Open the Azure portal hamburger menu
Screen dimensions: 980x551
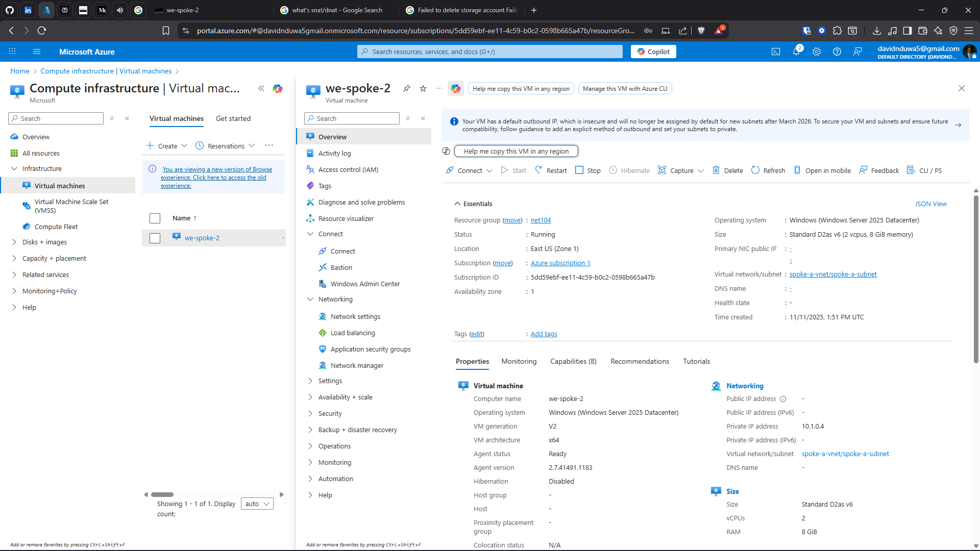(x=36, y=52)
